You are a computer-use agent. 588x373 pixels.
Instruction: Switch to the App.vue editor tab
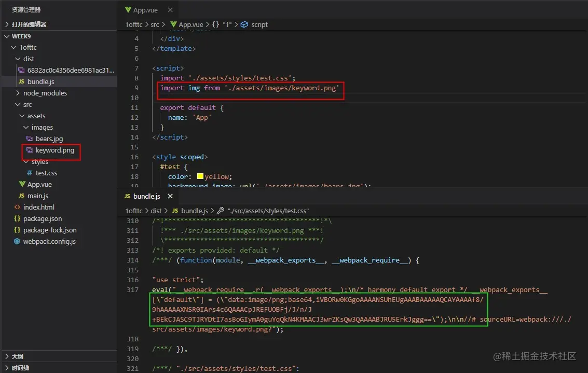click(x=145, y=10)
